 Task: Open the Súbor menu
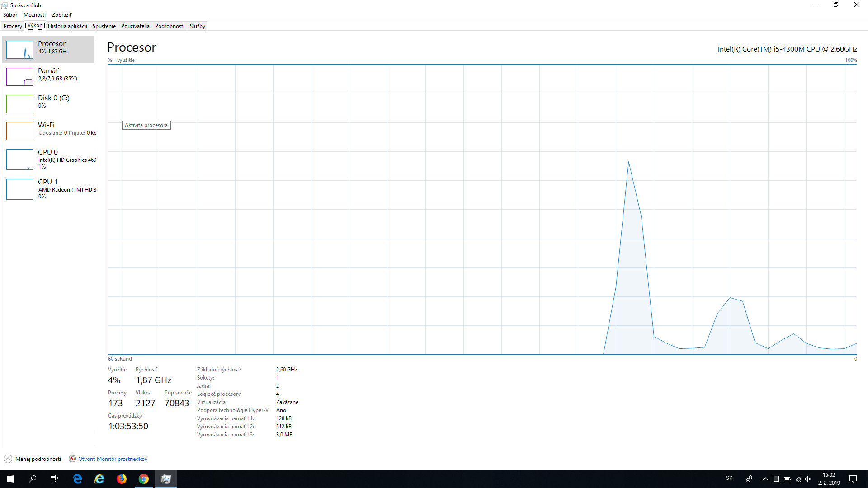[10, 15]
